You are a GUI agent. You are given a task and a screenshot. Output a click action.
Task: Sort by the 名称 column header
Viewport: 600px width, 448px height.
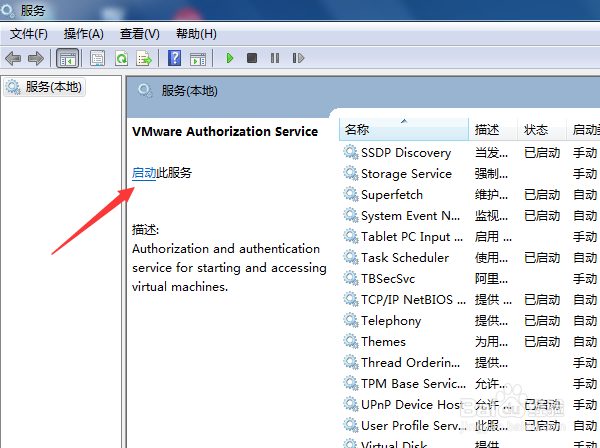tap(404, 130)
